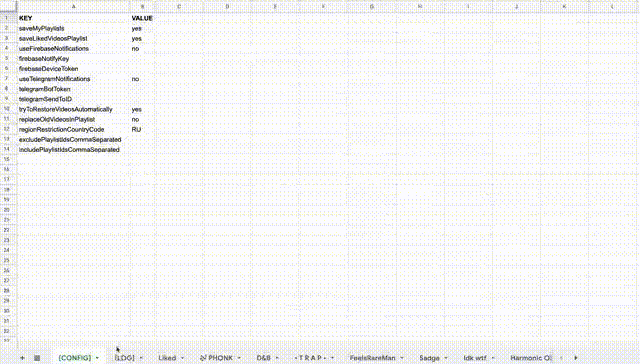Switch to the [LOG] sheet tab
The image size is (640, 364).
pyautogui.click(x=124, y=358)
